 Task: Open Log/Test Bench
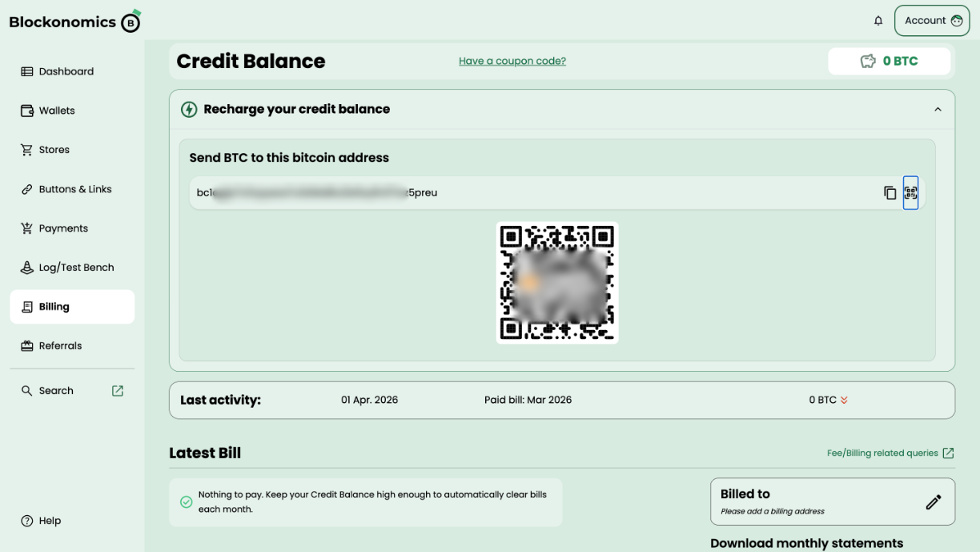click(67, 268)
